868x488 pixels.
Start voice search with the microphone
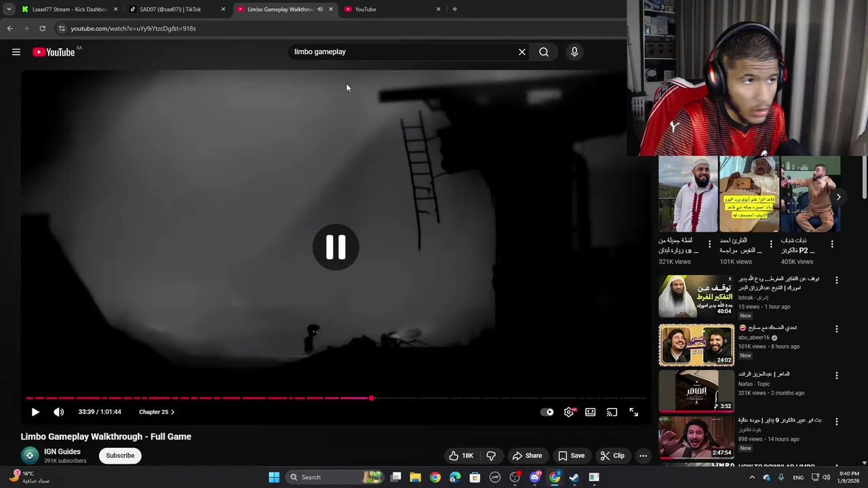[x=574, y=52]
